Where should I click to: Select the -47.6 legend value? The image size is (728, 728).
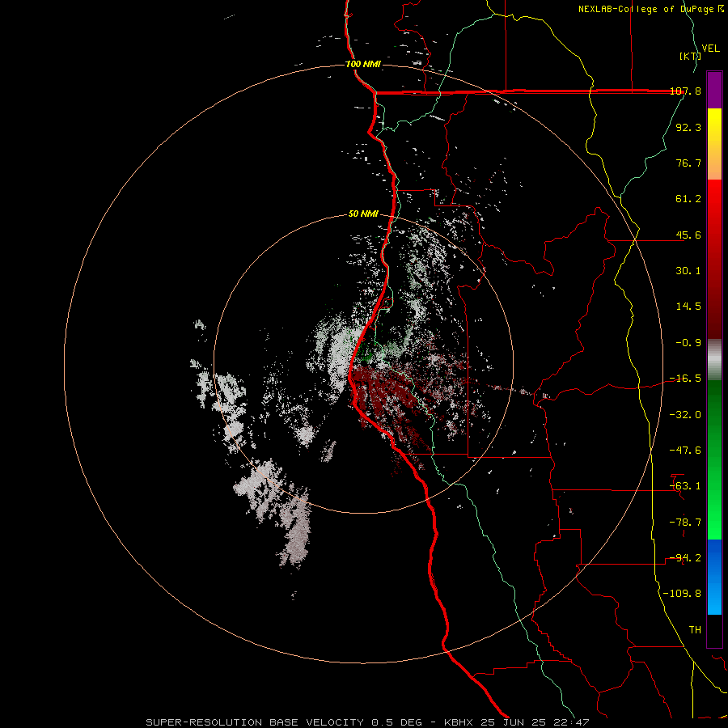click(685, 451)
